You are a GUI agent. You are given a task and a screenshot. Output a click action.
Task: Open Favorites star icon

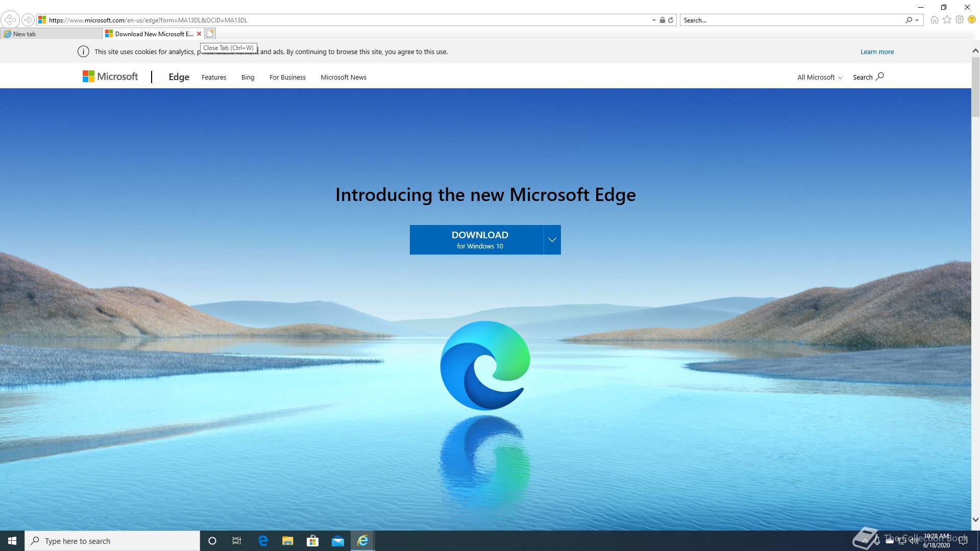[x=947, y=20]
